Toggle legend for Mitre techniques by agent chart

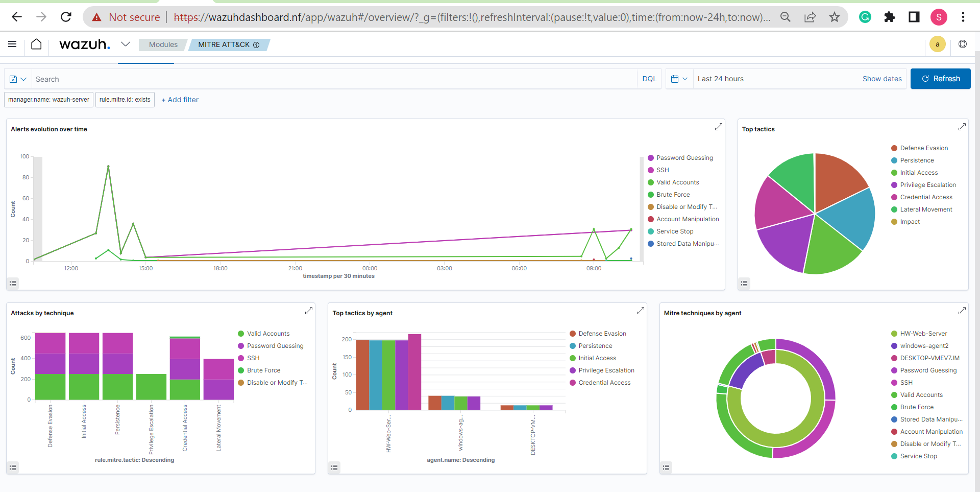pyautogui.click(x=666, y=467)
